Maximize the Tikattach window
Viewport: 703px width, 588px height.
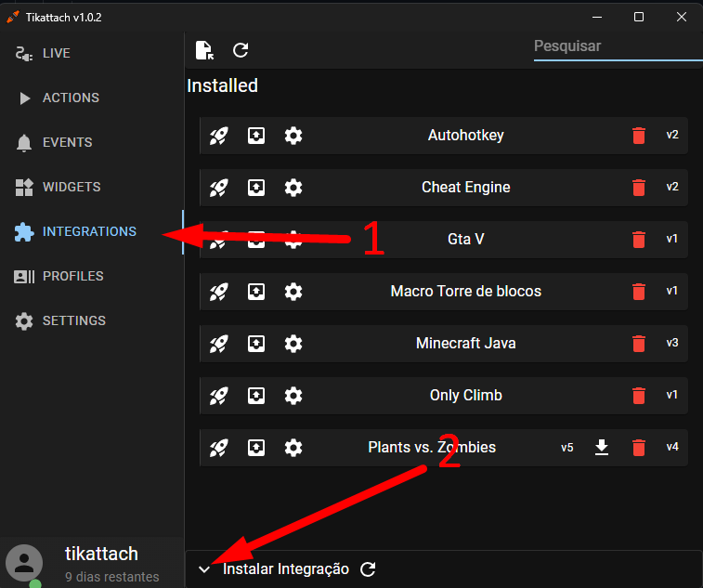tap(639, 17)
